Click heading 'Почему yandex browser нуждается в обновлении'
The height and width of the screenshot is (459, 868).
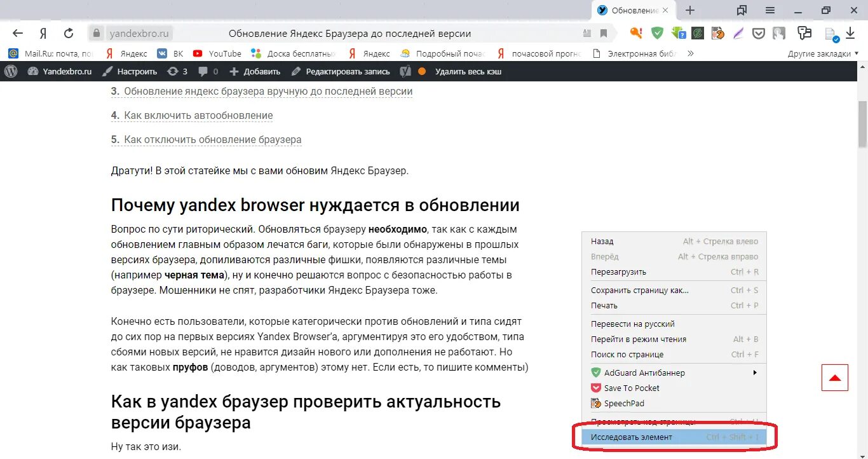[x=315, y=205]
